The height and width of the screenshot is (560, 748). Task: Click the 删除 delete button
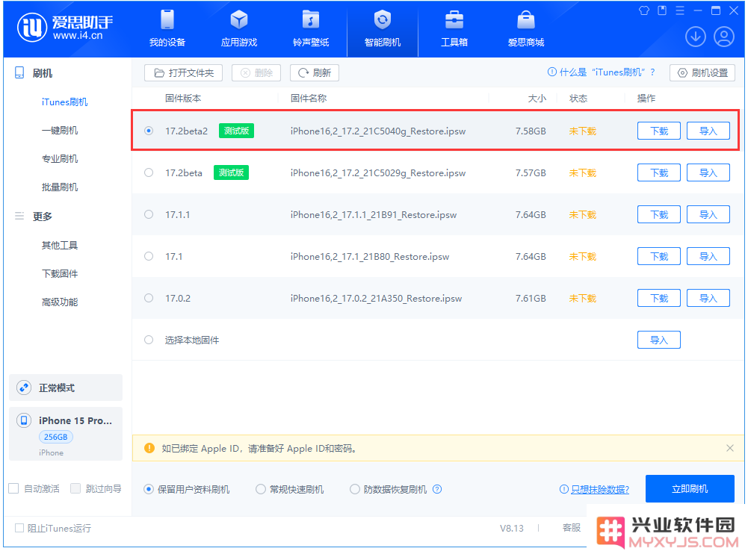point(256,73)
